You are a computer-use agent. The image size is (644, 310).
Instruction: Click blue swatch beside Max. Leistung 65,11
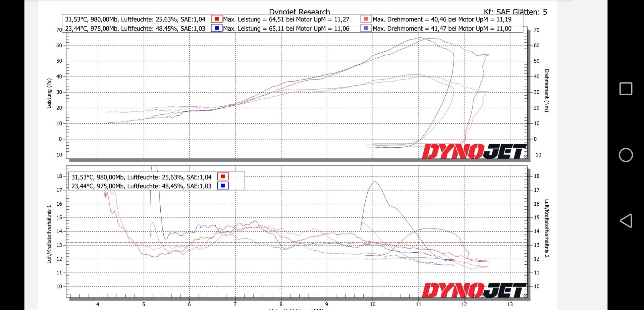(217, 28)
